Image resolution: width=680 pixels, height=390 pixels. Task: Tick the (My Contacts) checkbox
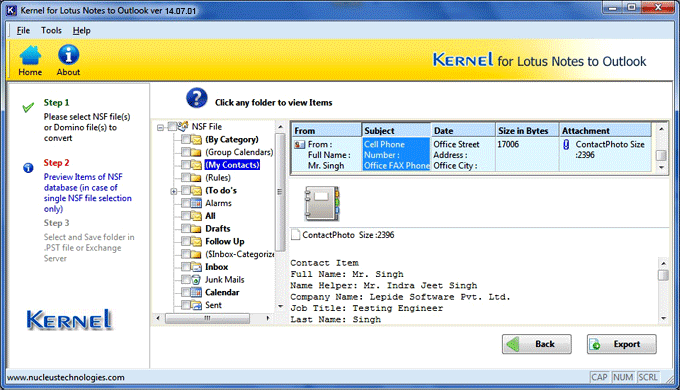(x=186, y=165)
